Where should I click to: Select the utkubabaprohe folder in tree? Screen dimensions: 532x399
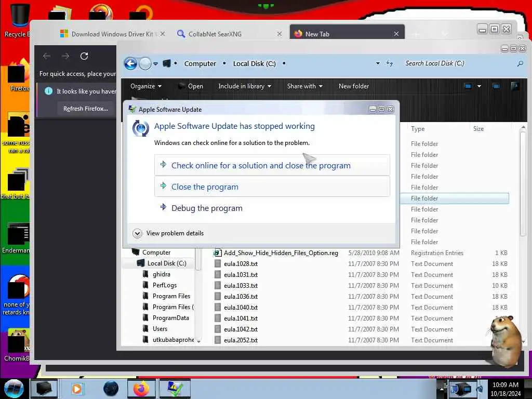click(x=173, y=339)
